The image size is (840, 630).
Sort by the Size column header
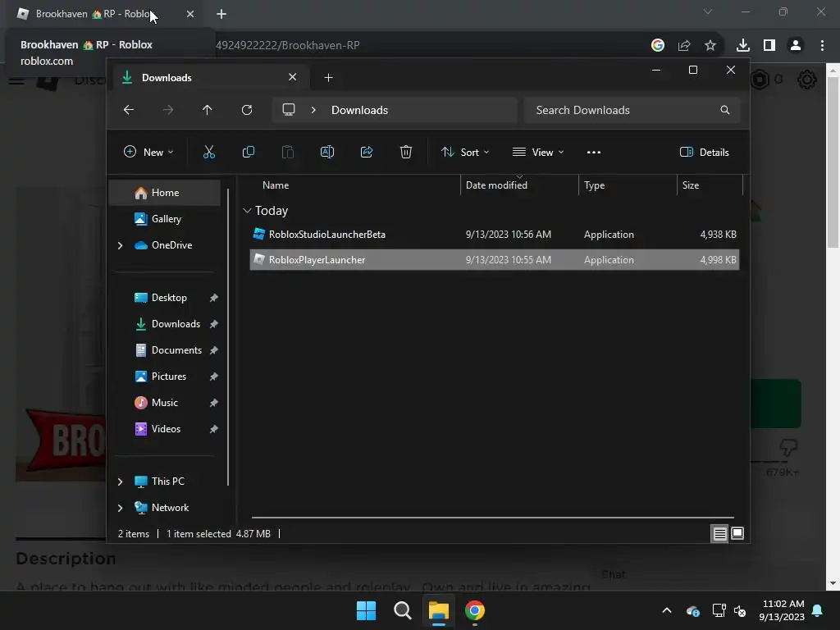710,185
